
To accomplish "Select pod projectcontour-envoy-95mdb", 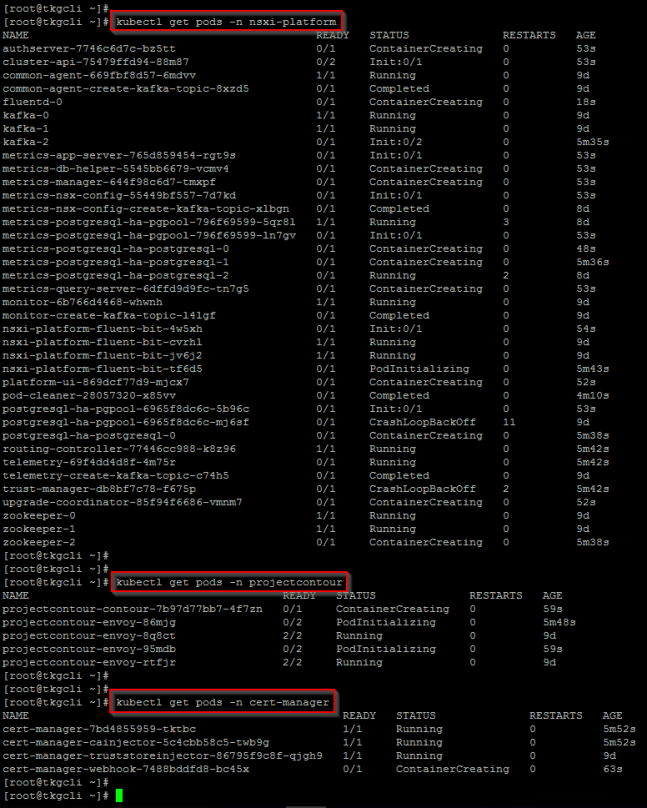I will (89, 649).
